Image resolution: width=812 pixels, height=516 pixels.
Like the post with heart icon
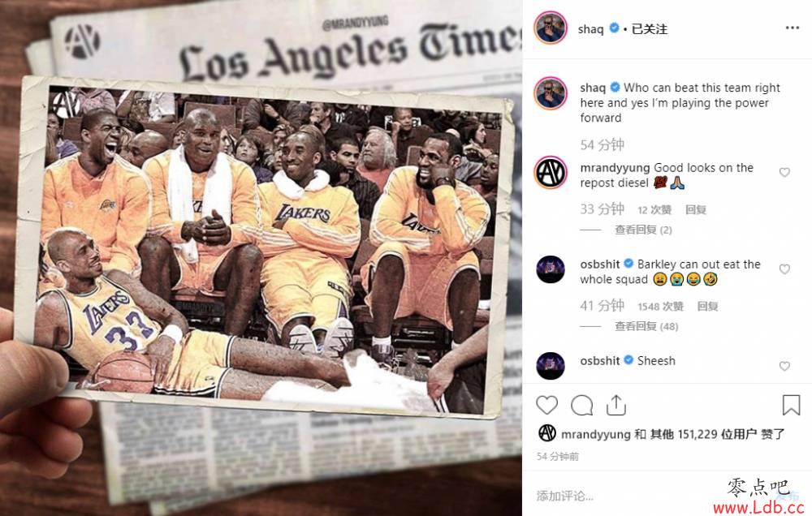click(x=546, y=405)
